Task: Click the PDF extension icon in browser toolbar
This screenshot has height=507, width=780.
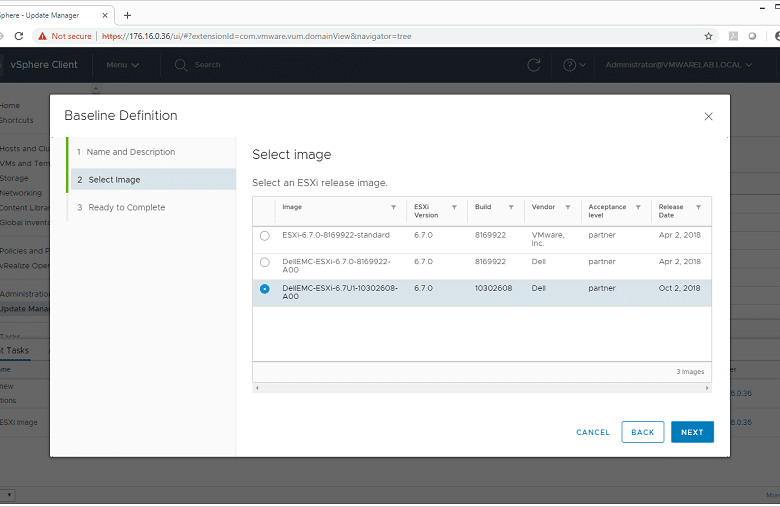Action: tap(733, 36)
